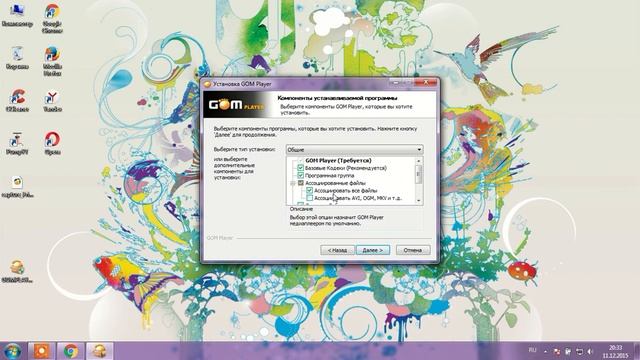
Task: Close the GOM Player setup window
Action: (426, 82)
